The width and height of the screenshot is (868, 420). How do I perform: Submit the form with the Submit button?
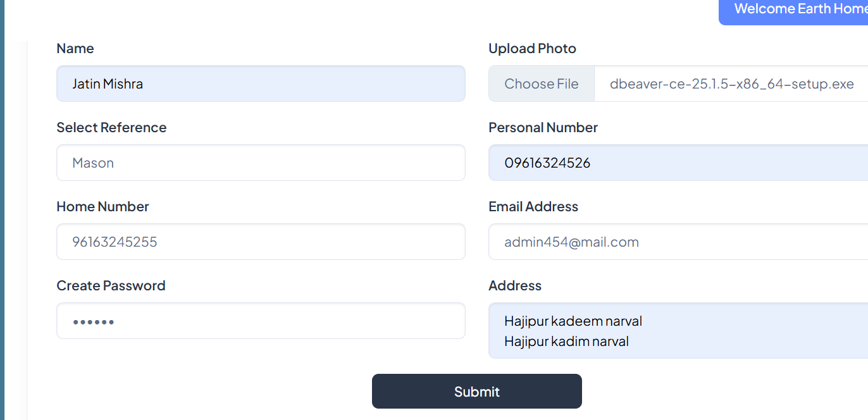(x=476, y=392)
